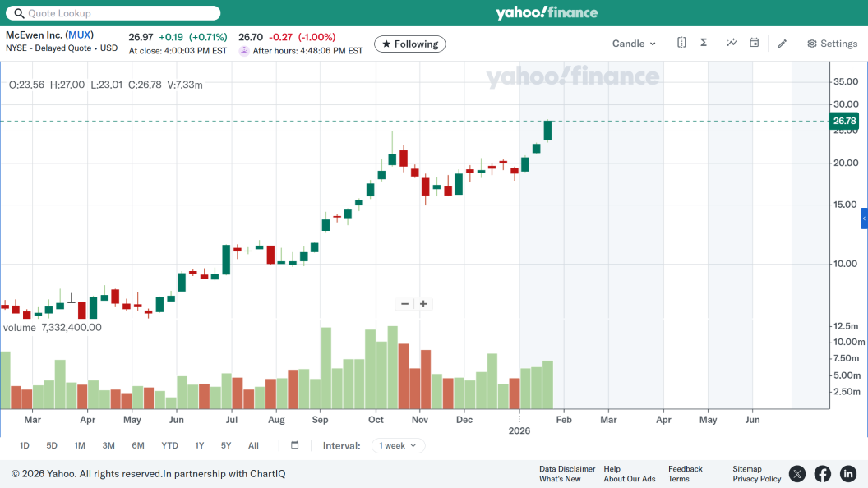Expand the blue side panel arrow
Screen dimensions: 868x488
[864, 219]
